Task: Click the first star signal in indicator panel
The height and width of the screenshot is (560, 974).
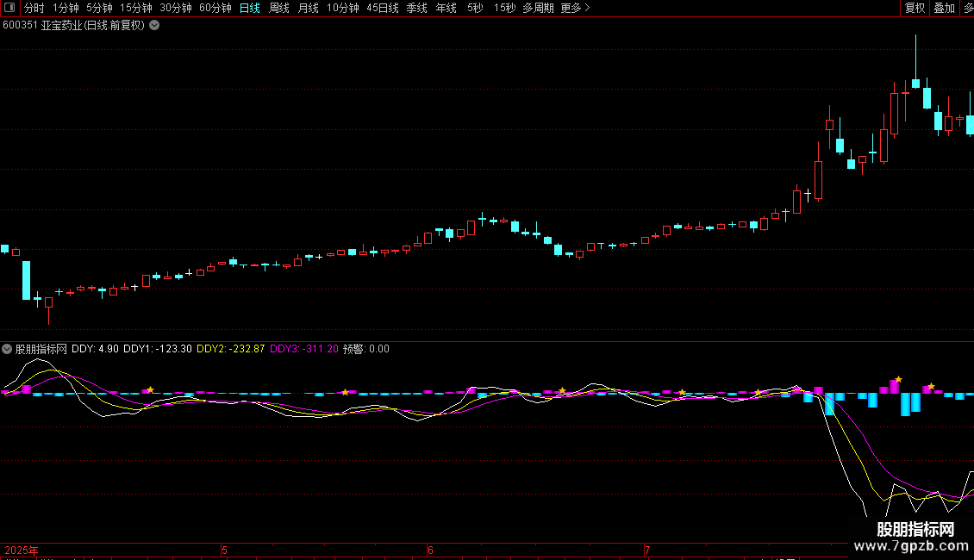Action: coord(150,390)
